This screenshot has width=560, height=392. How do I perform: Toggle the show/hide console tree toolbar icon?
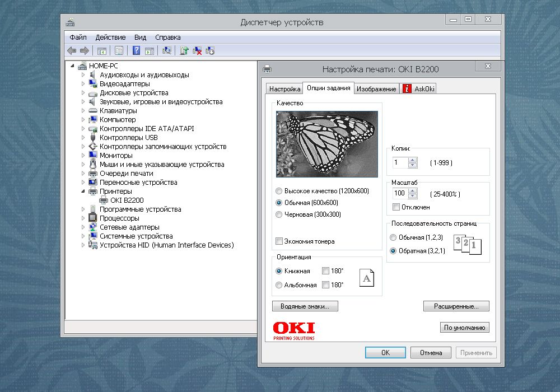(x=102, y=51)
